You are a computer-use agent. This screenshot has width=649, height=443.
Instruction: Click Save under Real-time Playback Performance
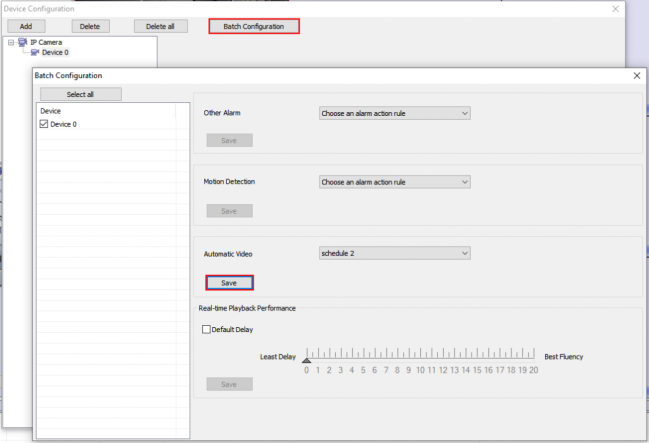tap(229, 384)
